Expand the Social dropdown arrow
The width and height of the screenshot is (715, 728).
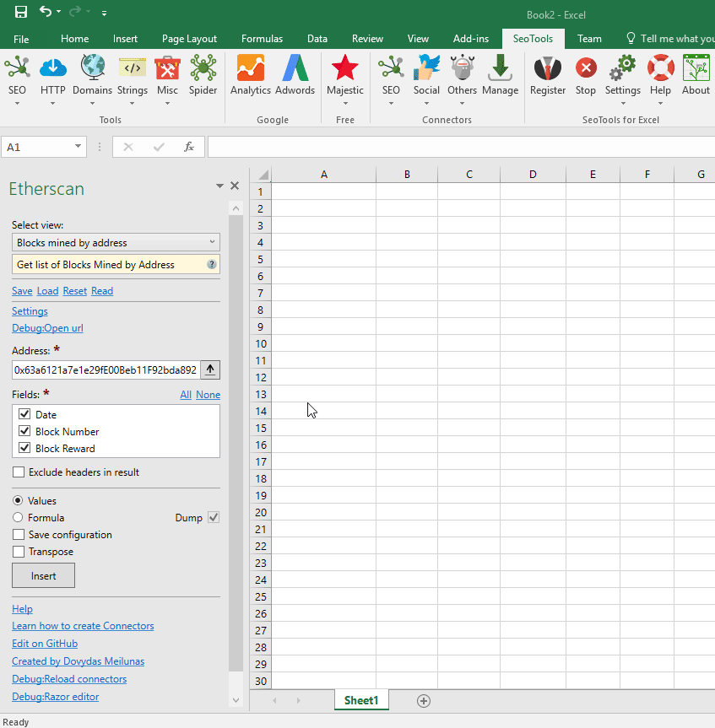click(426, 103)
